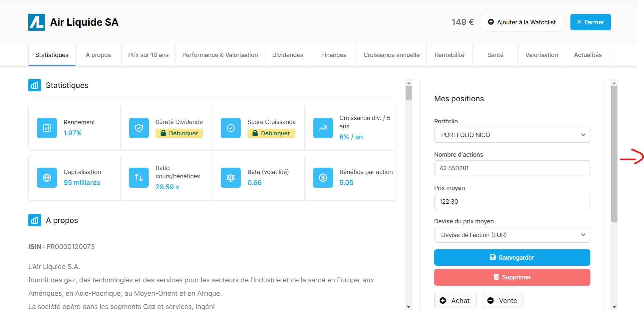Image resolution: width=644 pixels, height=310 pixels.
Task: Focus the Prix moyen input field
Action: tap(512, 202)
